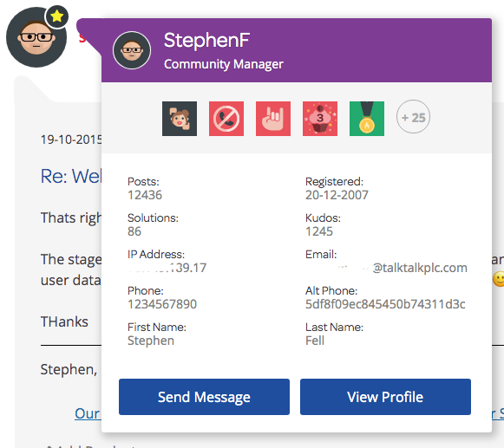Click the selfie girl badge icon
Image resolution: width=504 pixels, height=448 pixels.
click(180, 119)
